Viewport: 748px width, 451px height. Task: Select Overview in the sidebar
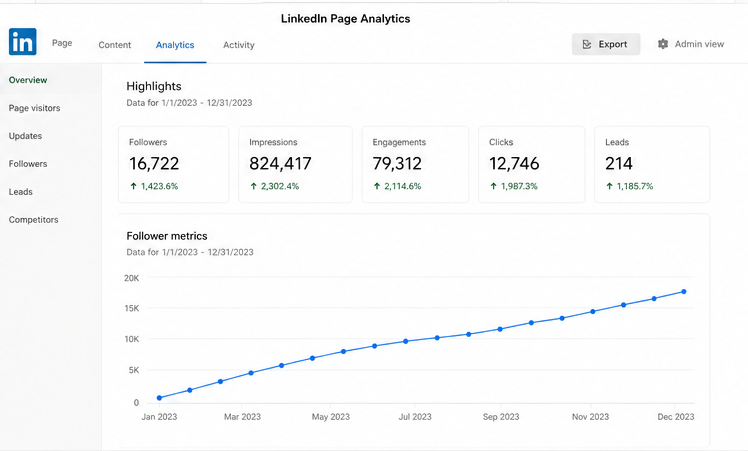pos(28,80)
